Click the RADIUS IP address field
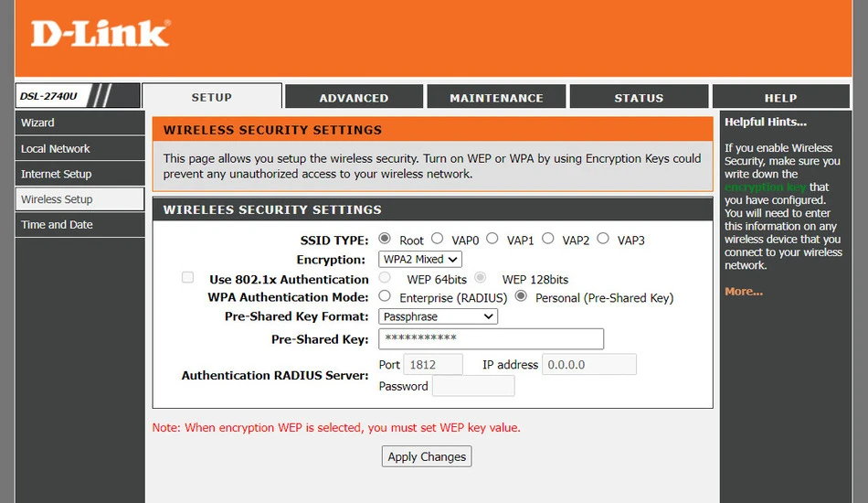Image resolution: width=868 pixels, height=503 pixels. [x=589, y=365]
